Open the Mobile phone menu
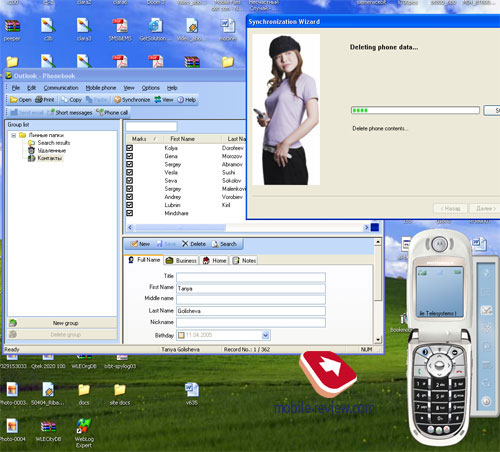Viewport: 500px width, 452px height. (101, 88)
